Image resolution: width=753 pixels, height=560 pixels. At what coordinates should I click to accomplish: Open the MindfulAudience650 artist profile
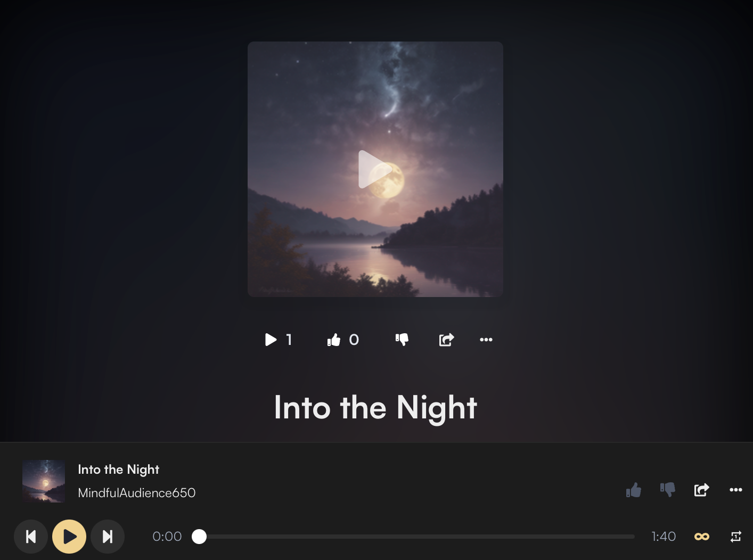[x=137, y=493]
